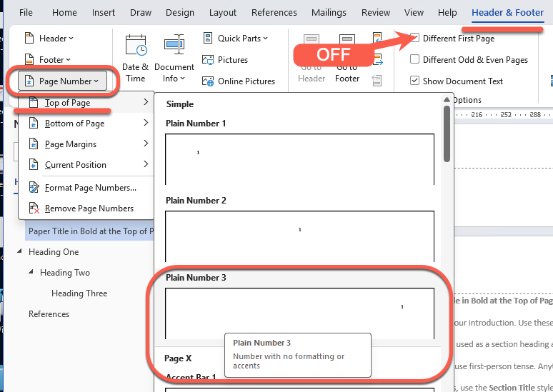Screen dimensions: 553x392
Task: Switch to the References tab
Action: tap(274, 13)
